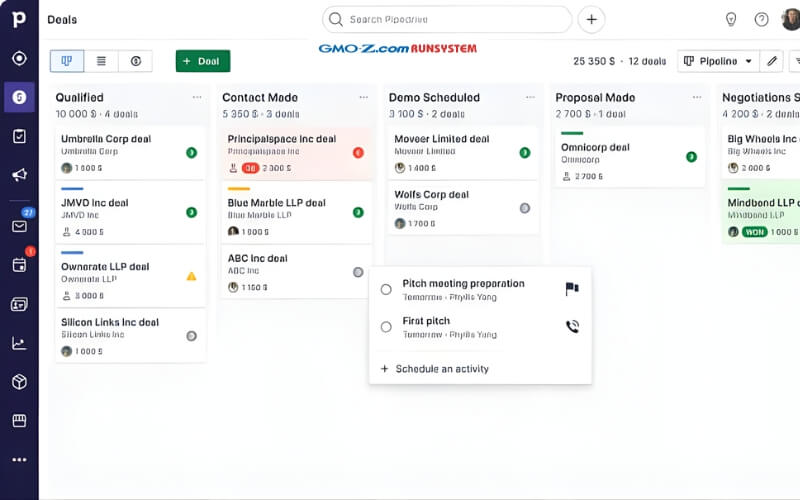
Task: Open the Projects clipboard-check sidebar icon
Action: tap(19, 136)
